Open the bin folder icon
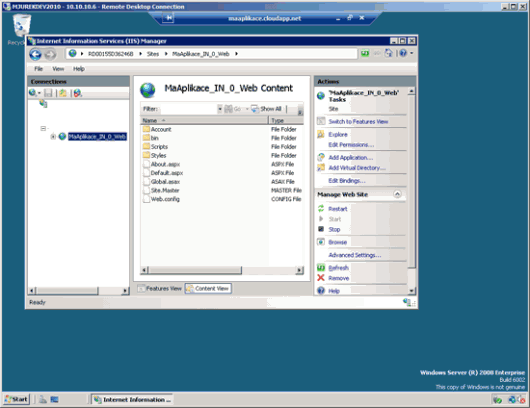Screen dimensions: 530x408 point(146,138)
